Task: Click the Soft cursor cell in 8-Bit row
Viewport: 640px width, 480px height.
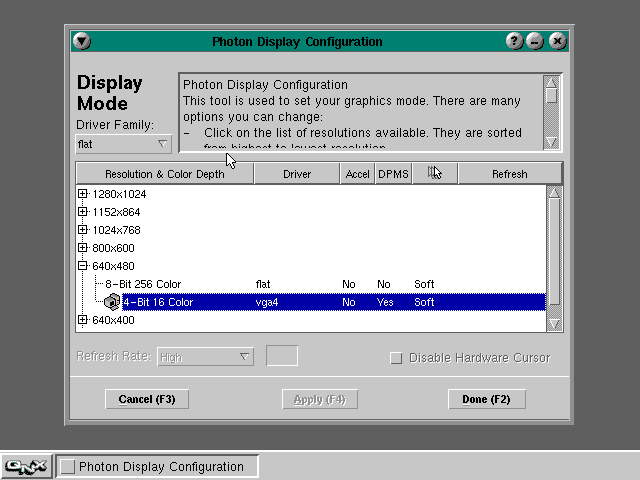Action: (x=424, y=284)
